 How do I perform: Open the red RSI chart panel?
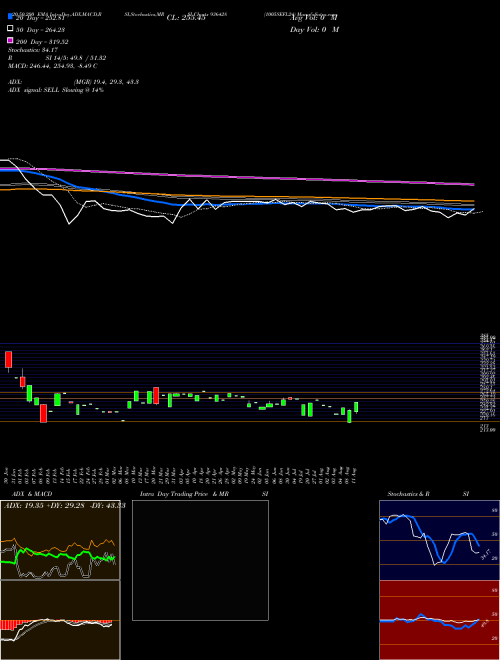coord(439,620)
